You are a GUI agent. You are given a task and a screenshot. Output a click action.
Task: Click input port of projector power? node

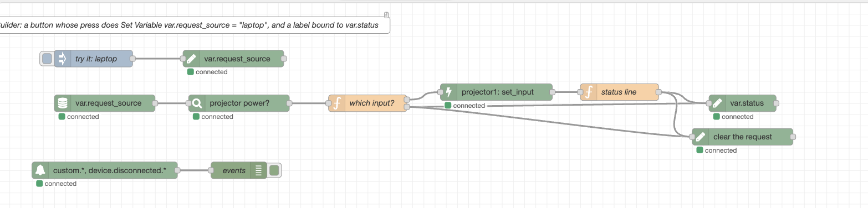pyautogui.click(x=188, y=103)
